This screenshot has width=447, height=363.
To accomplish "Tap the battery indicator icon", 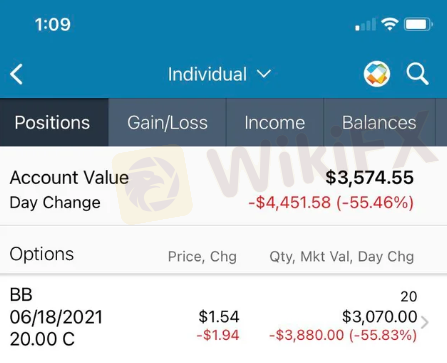I will [x=418, y=24].
